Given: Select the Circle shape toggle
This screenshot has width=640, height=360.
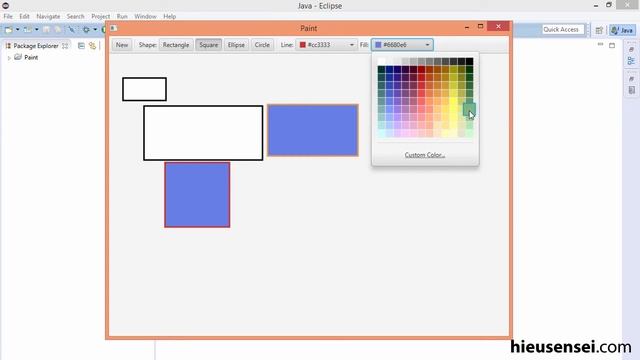Looking at the screenshot, I should click(x=262, y=45).
